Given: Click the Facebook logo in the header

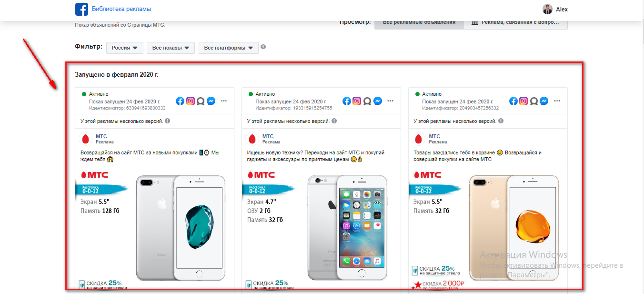Looking at the screenshot, I should 81,9.
